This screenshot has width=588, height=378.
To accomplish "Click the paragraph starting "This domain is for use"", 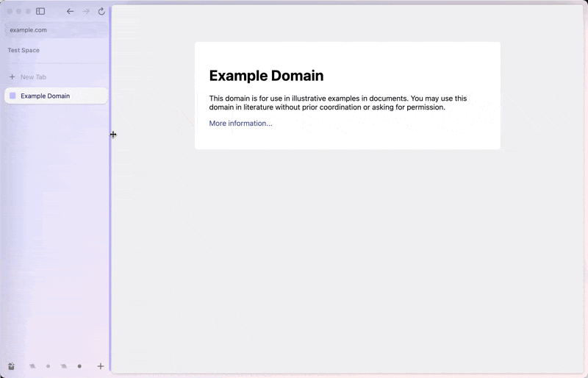I will (338, 103).
